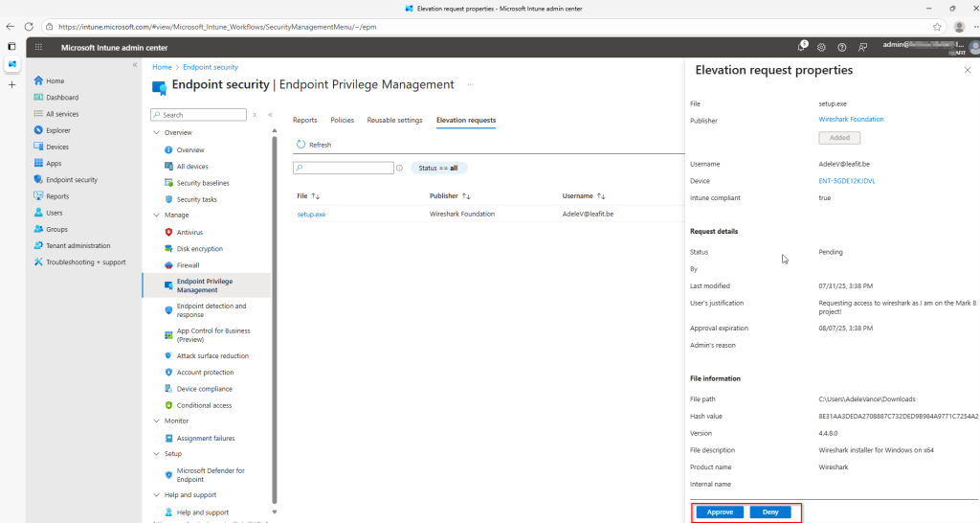Collapse the Overview section
Screen dimensions: 980x523
point(156,132)
